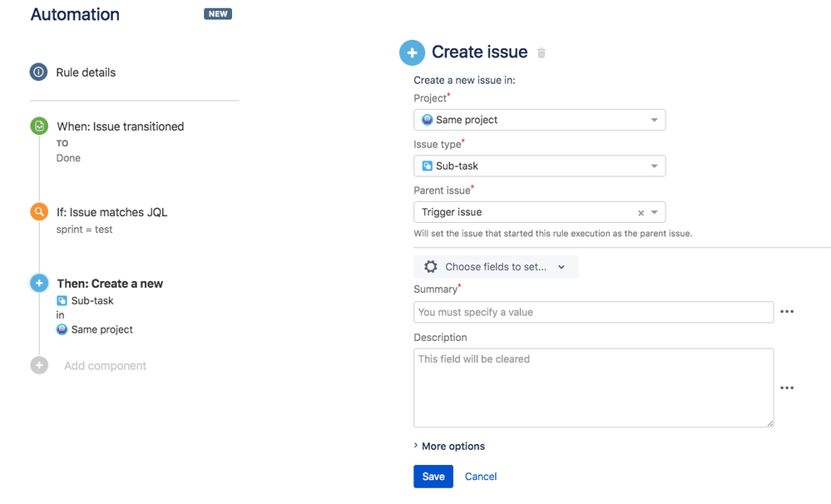Click the Rule details info icon

click(x=38, y=72)
